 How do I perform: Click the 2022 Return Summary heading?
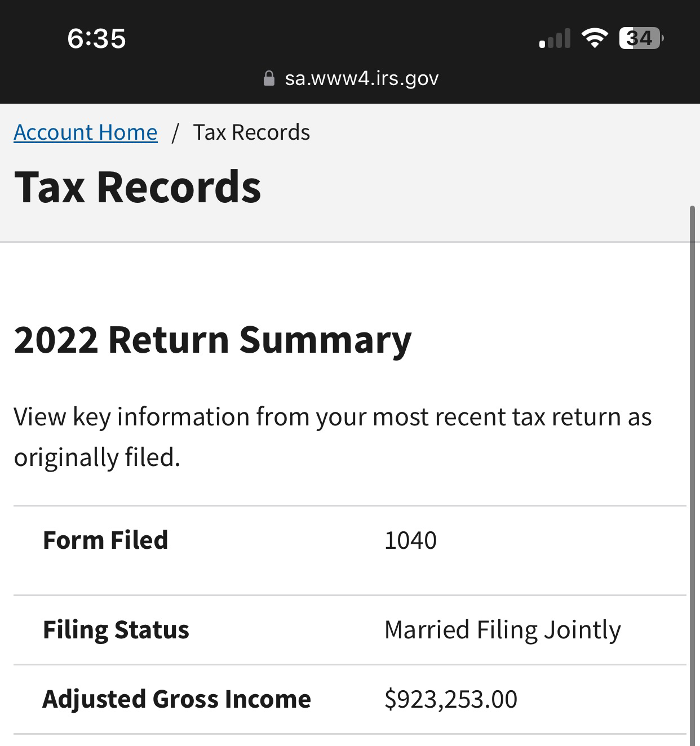click(x=212, y=340)
